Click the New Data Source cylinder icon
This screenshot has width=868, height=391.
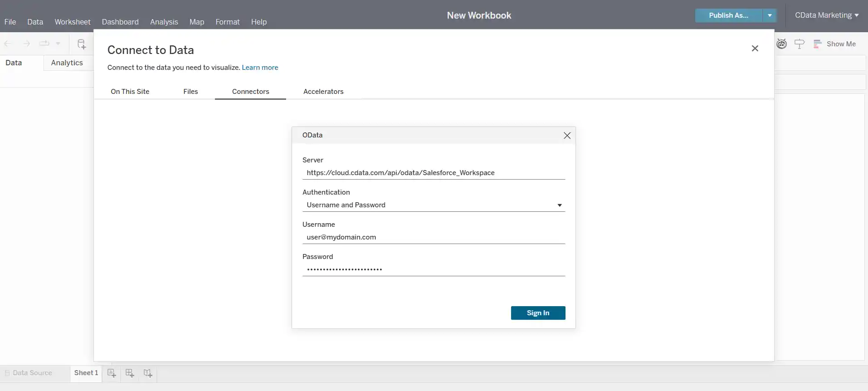(82, 44)
